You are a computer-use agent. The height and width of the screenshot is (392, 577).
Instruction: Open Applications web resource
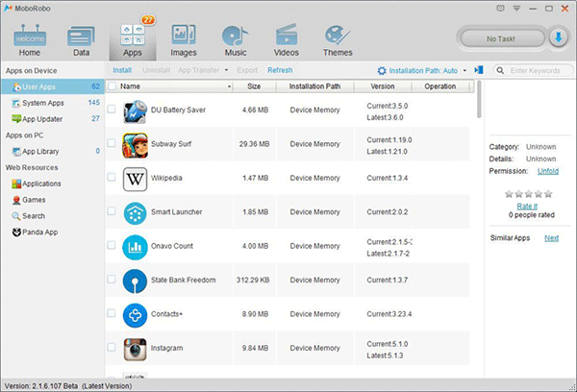coord(37,184)
